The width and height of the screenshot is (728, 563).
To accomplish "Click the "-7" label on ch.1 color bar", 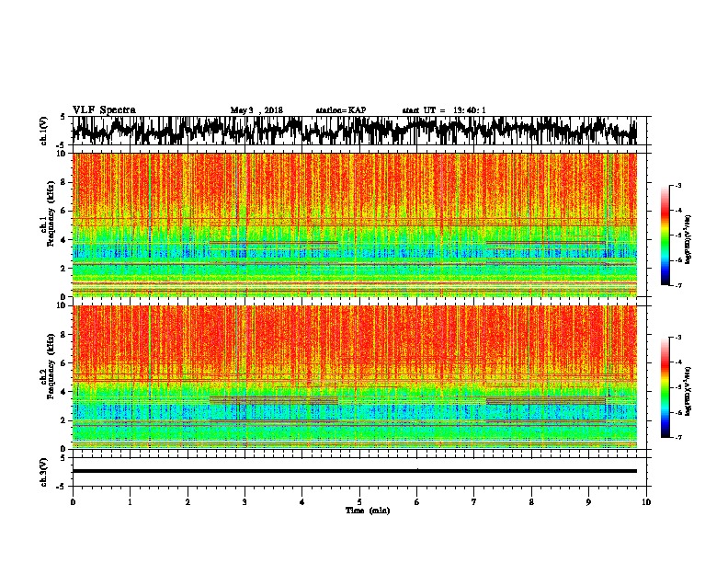I will (677, 285).
